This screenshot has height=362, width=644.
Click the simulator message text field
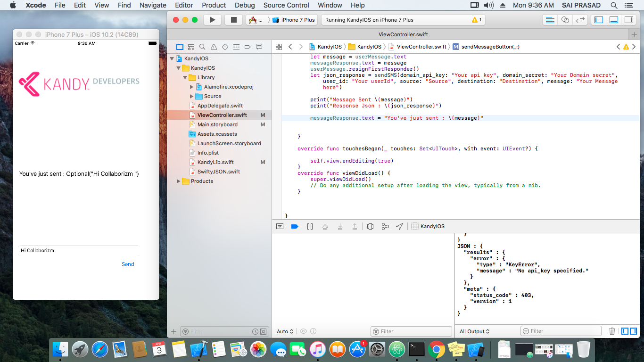tap(79, 250)
